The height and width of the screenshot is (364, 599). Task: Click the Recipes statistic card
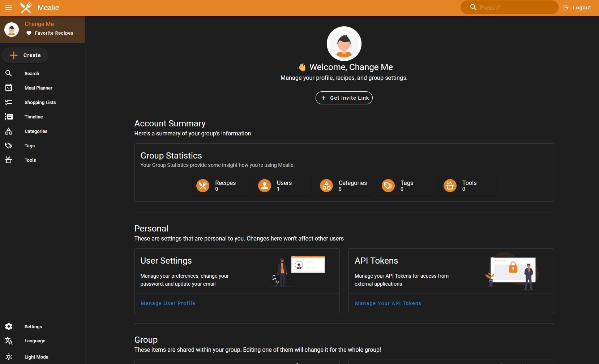coord(220,186)
